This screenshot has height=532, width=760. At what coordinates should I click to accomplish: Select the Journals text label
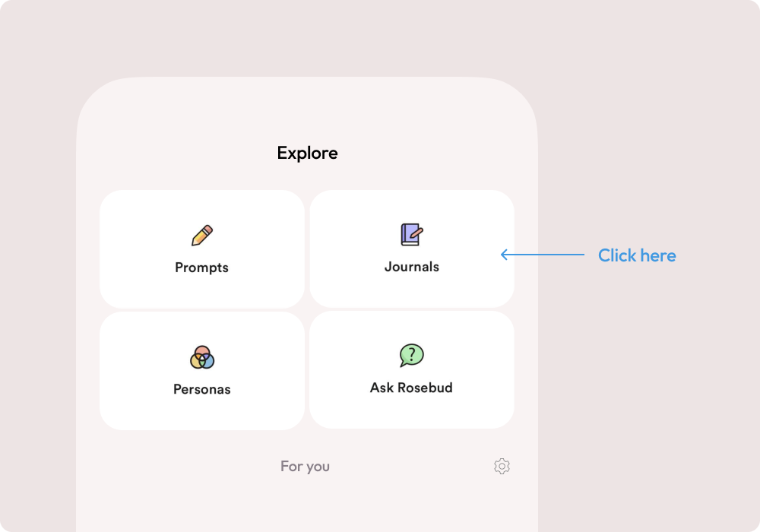412,267
